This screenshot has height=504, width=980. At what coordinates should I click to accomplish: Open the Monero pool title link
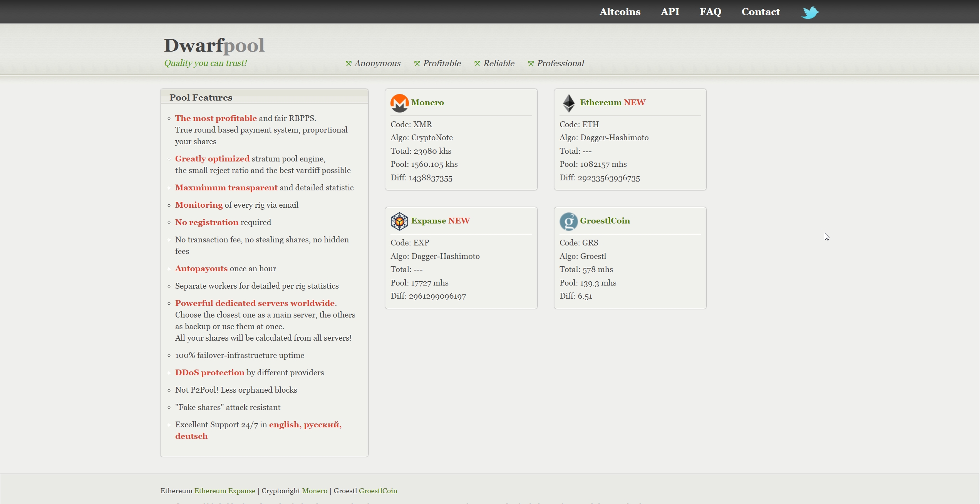tap(427, 102)
